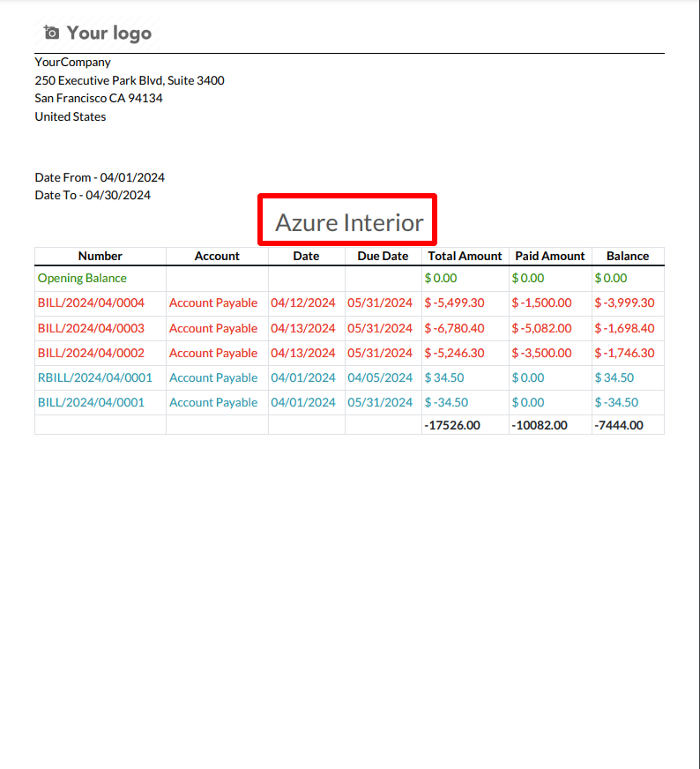The image size is (700, 769).
Task: Click date 04/13/2024 in BILL/2024/04/0003 row
Action: point(303,328)
